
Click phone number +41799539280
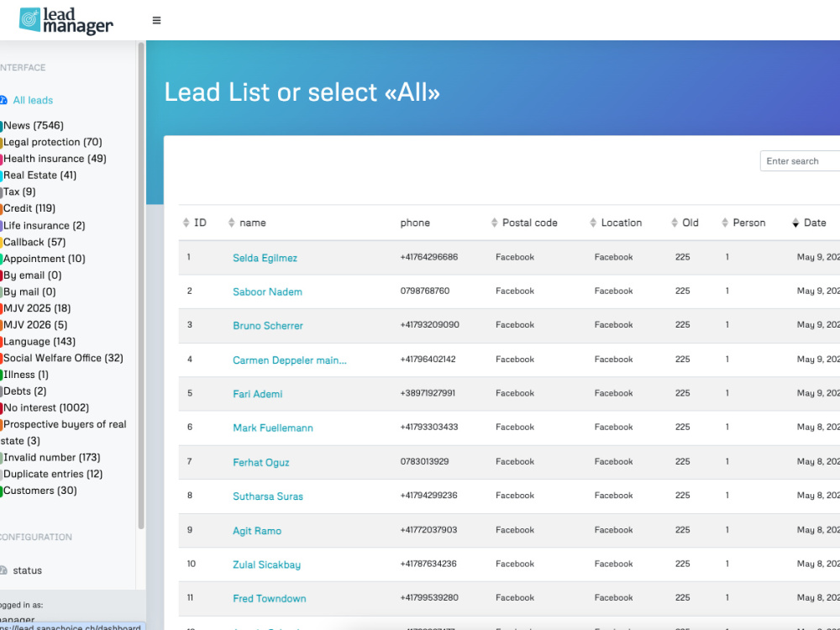coord(429,597)
